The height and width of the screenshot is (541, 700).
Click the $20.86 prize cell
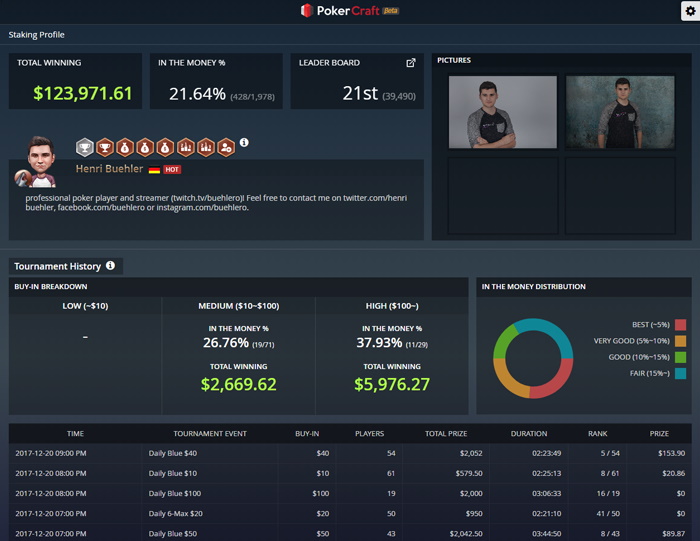pos(674,473)
